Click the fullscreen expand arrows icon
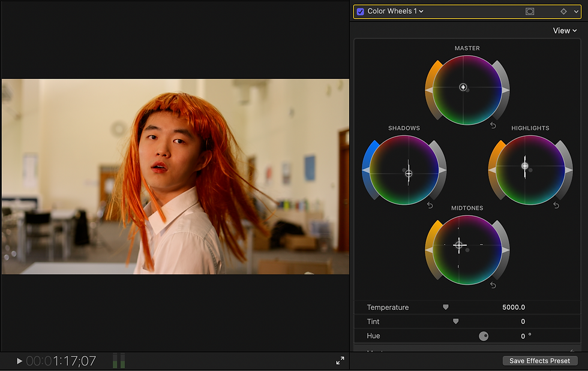This screenshot has height=371, width=588. 340,361
